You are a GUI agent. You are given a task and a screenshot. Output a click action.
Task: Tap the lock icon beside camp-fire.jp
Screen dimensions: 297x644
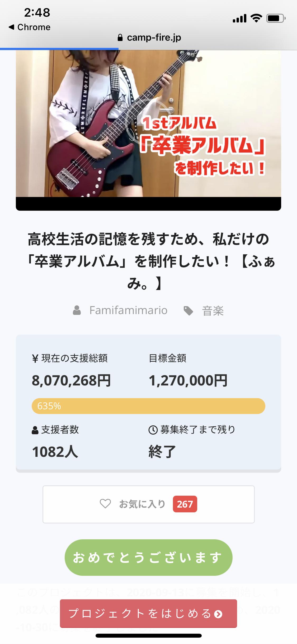pyautogui.click(x=120, y=38)
